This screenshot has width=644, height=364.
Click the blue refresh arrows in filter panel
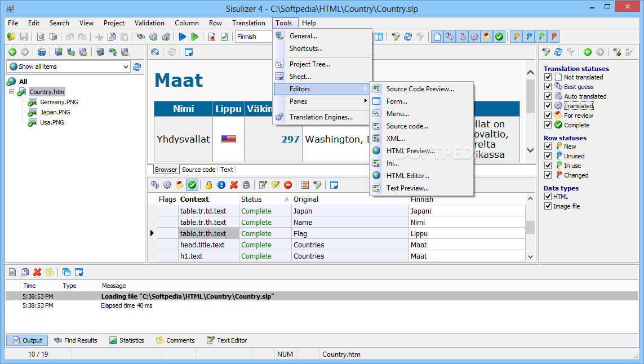click(558, 52)
